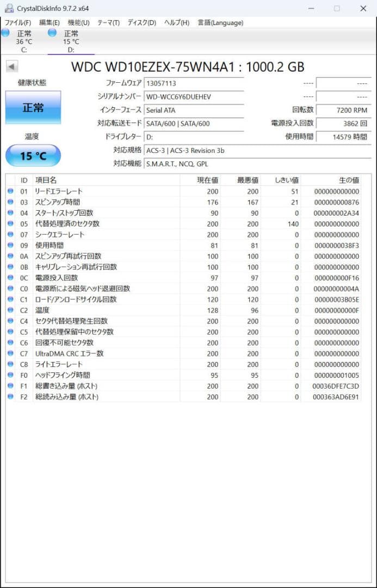Click the previous disk arrow button
This screenshot has height=588, width=377.
coord(11,67)
